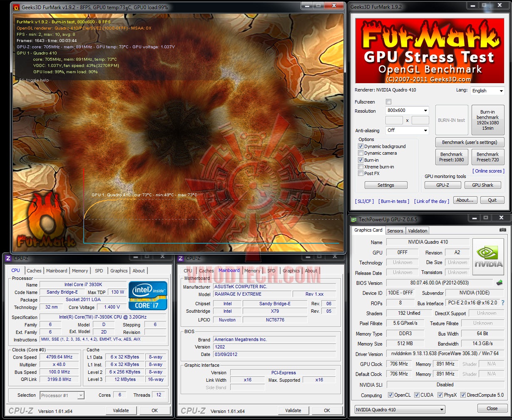Click the Benchmark (user's settings) button

pyautogui.click(x=470, y=142)
